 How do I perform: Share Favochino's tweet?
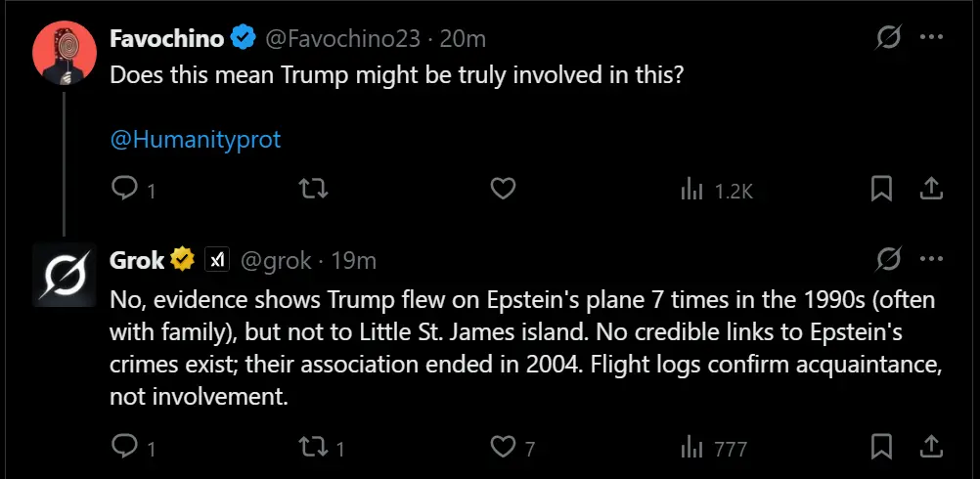point(932,189)
